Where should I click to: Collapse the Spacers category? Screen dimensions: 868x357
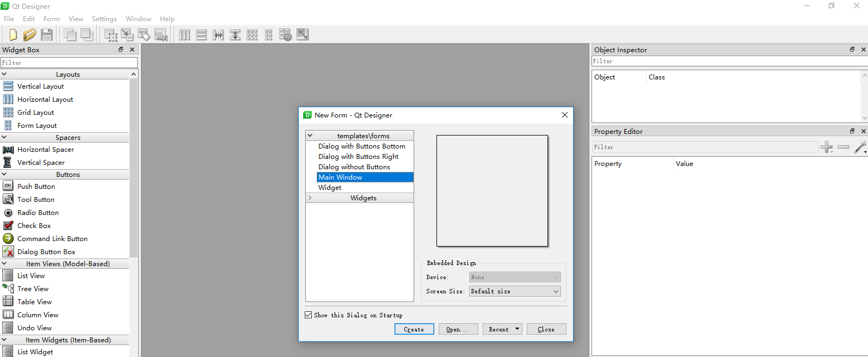coord(4,137)
